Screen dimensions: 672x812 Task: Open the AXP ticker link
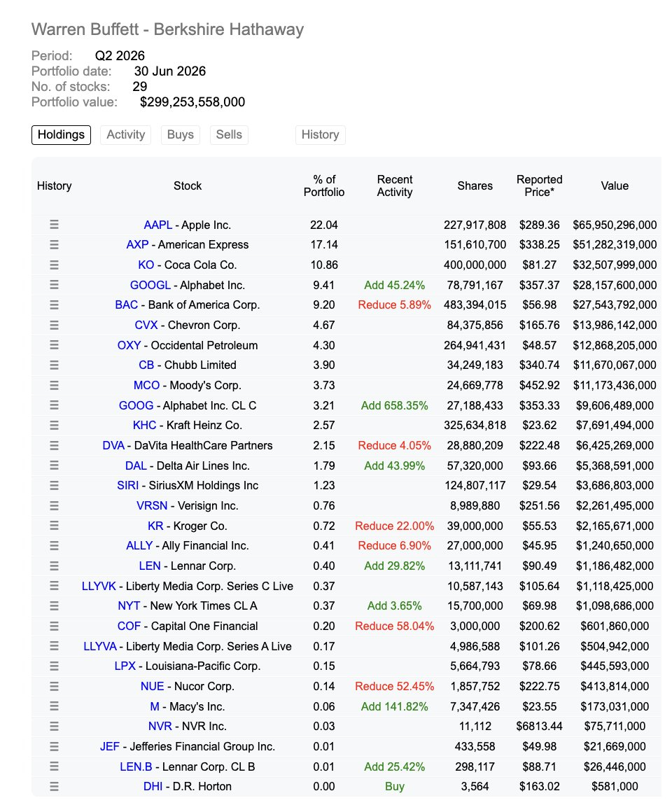(137, 244)
